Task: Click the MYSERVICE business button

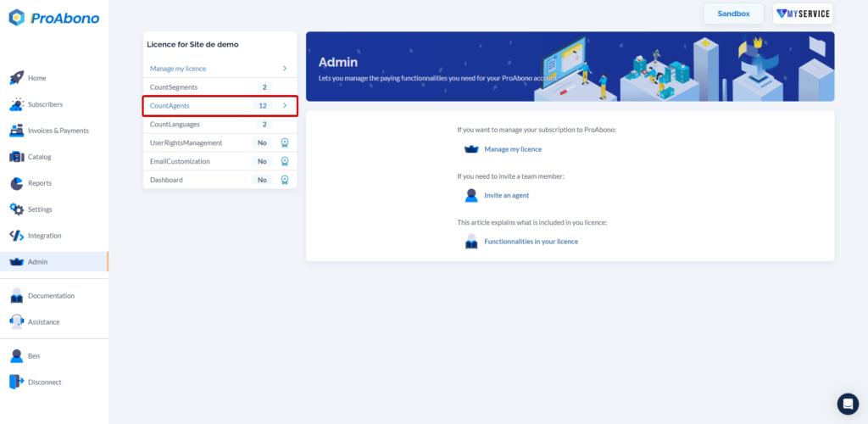Action: point(803,14)
